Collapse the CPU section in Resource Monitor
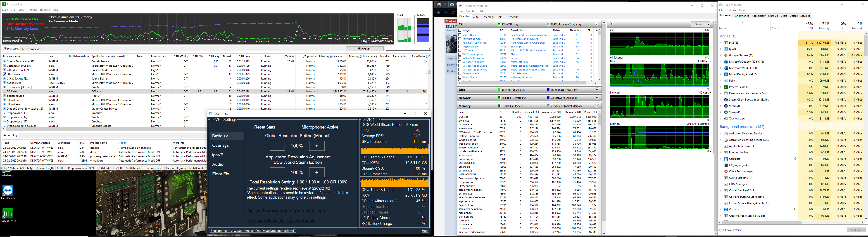Image resolution: width=868 pixels, height=237 pixels. 597,24
